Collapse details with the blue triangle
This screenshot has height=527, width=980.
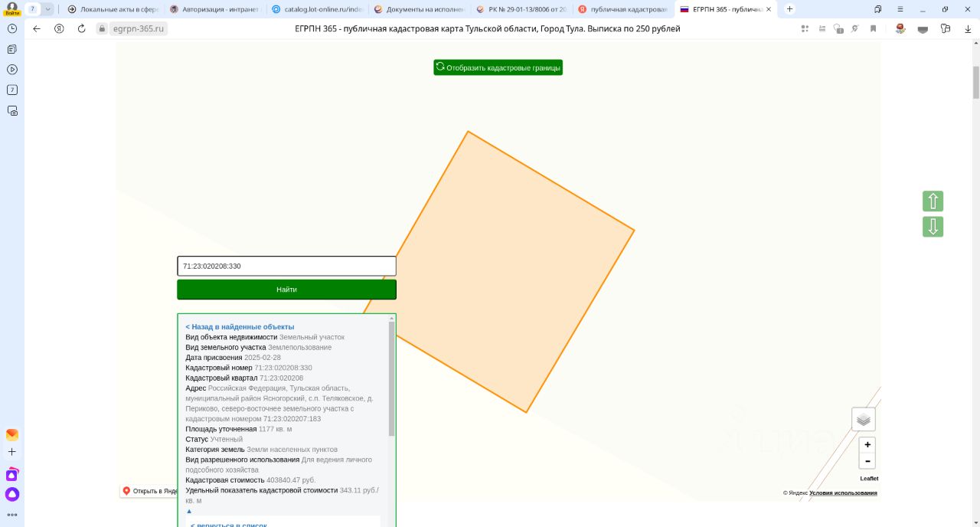[x=189, y=511]
